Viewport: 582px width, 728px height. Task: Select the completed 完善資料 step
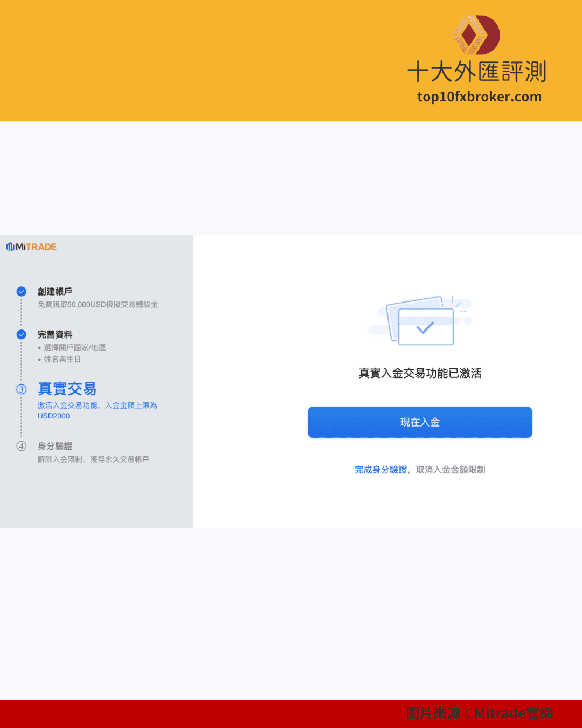pyautogui.click(x=55, y=334)
